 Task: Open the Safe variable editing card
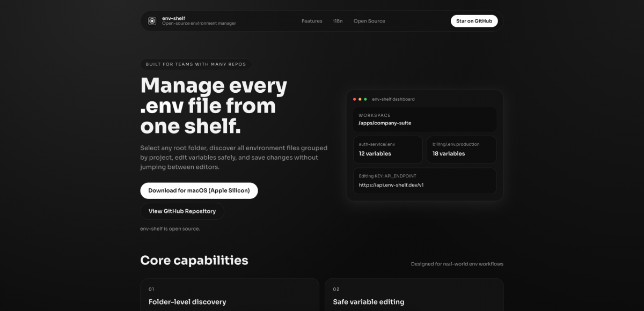[x=414, y=294]
